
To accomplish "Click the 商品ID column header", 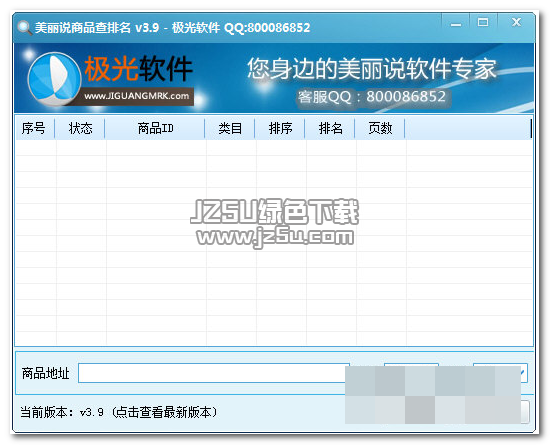I will coord(155,129).
